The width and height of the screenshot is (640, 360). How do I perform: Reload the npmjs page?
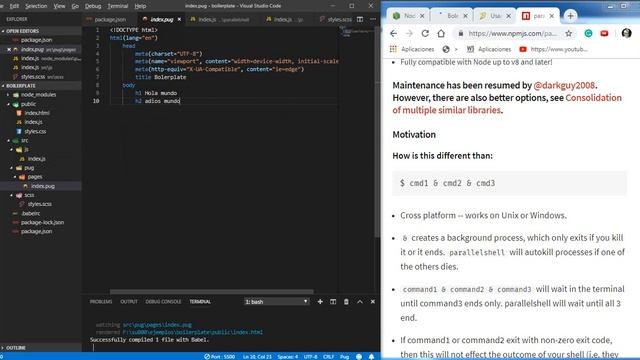(x=425, y=33)
